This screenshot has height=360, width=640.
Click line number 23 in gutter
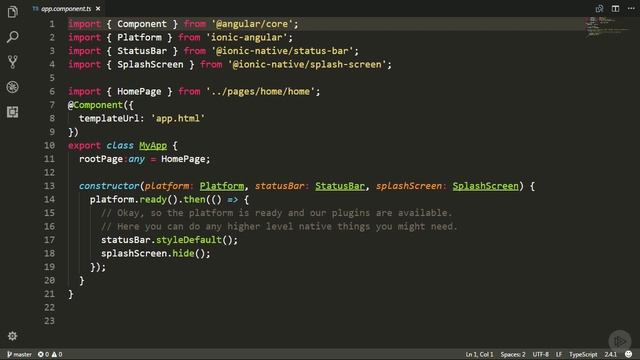click(49, 321)
